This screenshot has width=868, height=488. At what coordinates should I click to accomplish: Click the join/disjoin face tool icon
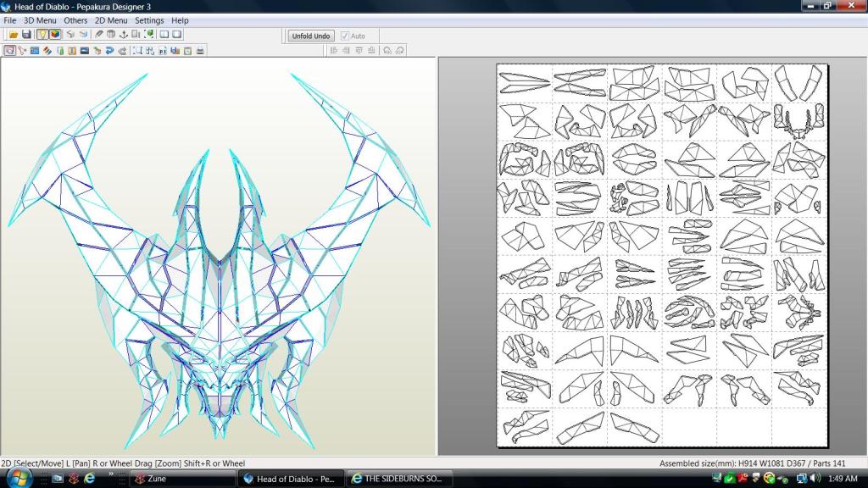[x=22, y=50]
